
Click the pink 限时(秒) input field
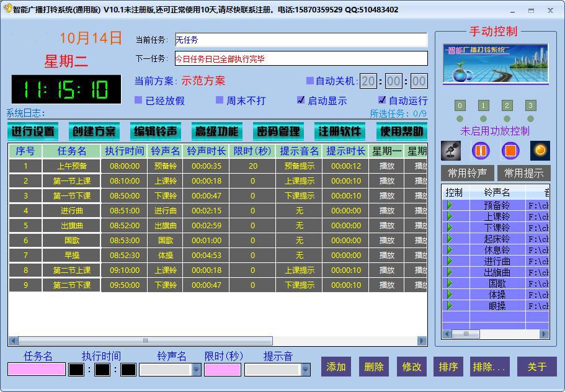[x=222, y=369]
